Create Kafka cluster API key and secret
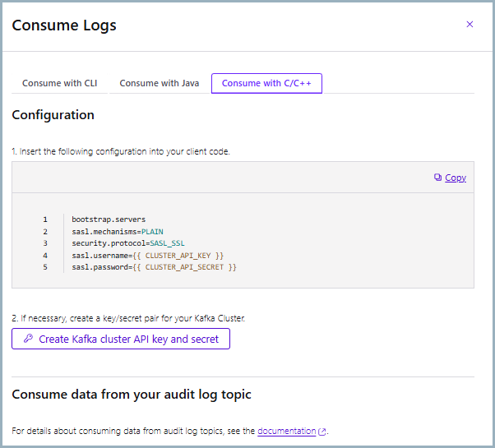 (121, 339)
